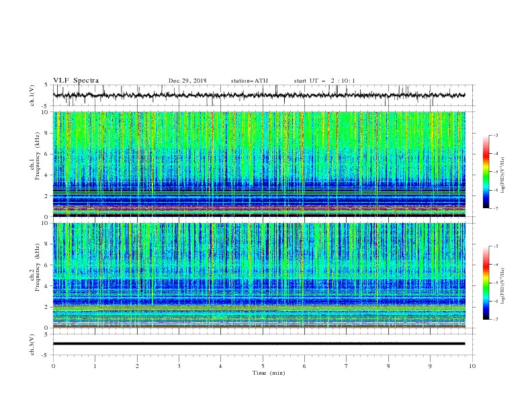
Task: Click the '6' kHz tick on the ch.1 spectrogram
Action: [47, 154]
